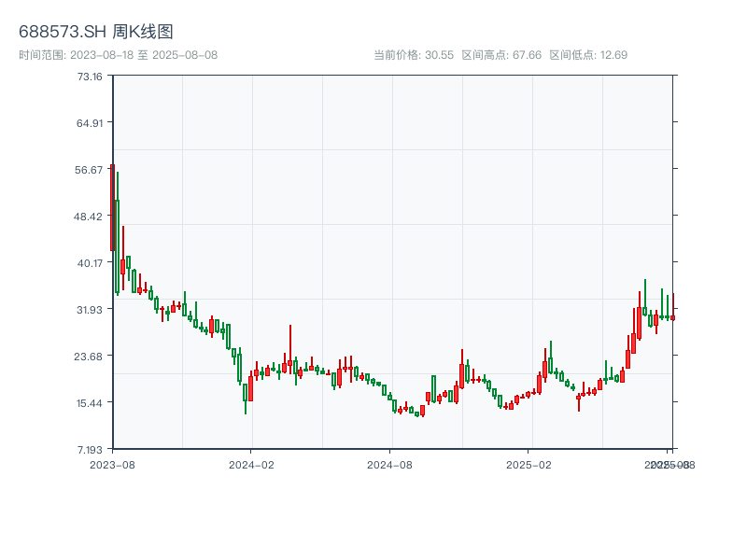This screenshot has height=560, width=747.
Task: Click the y-axis label 73.16
Action: [90, 77]
